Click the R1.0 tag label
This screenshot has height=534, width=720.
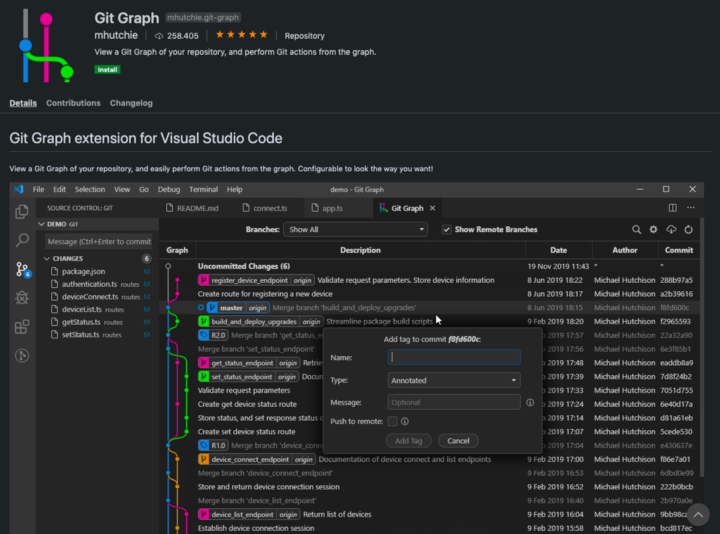tap(213, 445)
